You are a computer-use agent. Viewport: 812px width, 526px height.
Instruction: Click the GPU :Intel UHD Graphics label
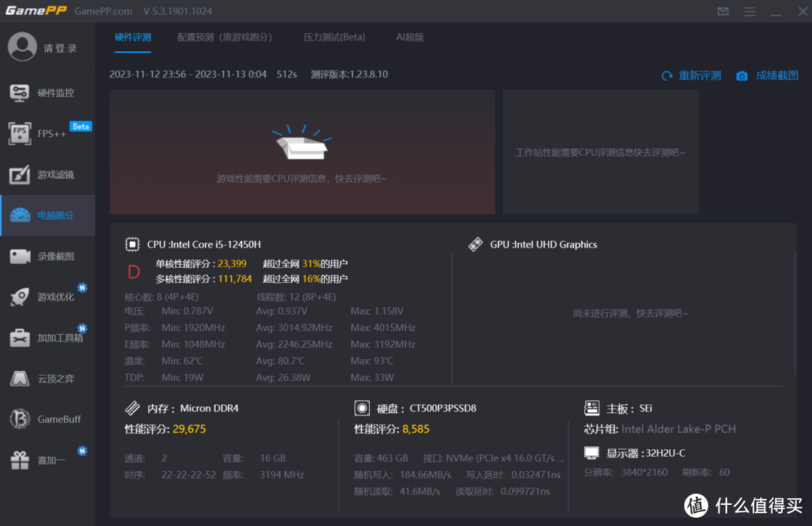click(x=544, y=244)
